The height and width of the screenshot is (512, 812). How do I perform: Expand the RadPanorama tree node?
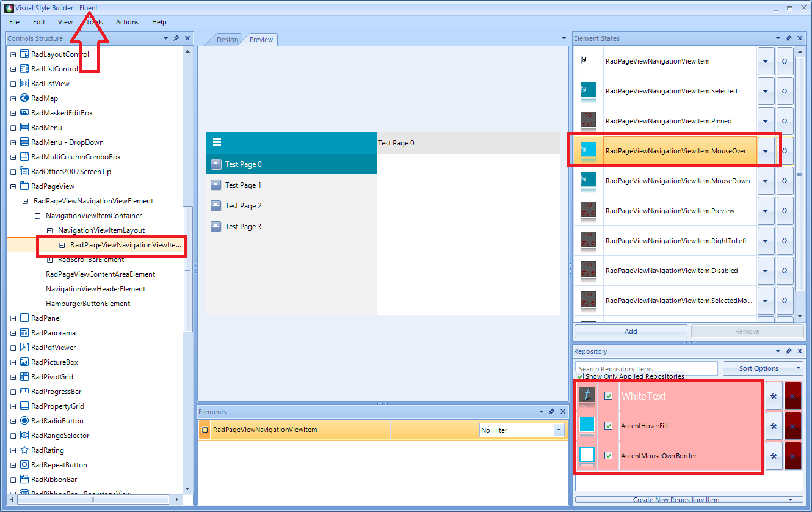pos(13,333)
